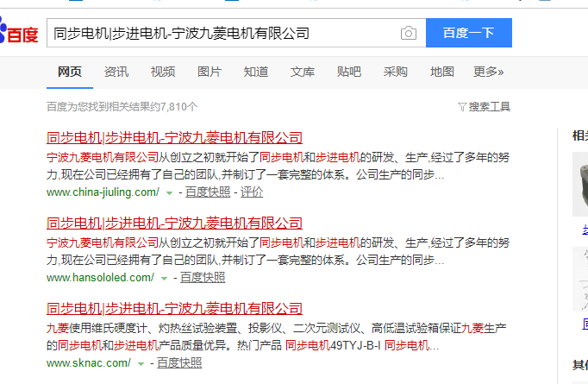
Task: Go to the 文库 tab
Action: (303, 72)
